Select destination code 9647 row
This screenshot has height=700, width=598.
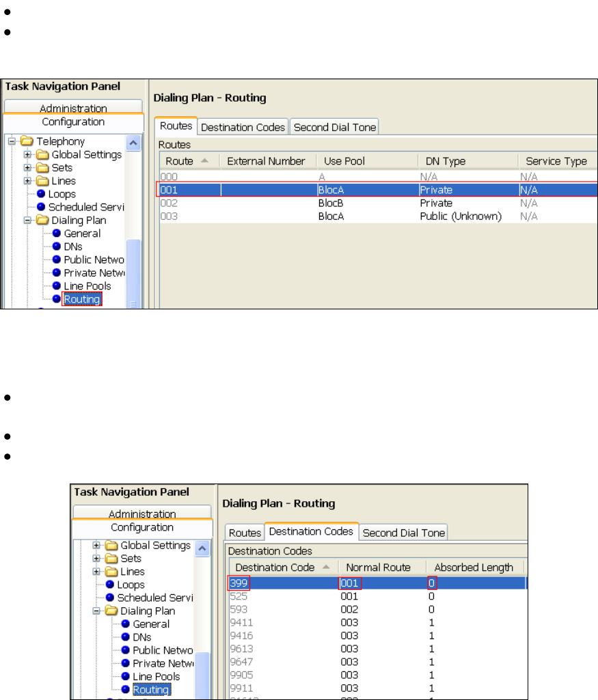click(378, 662)
